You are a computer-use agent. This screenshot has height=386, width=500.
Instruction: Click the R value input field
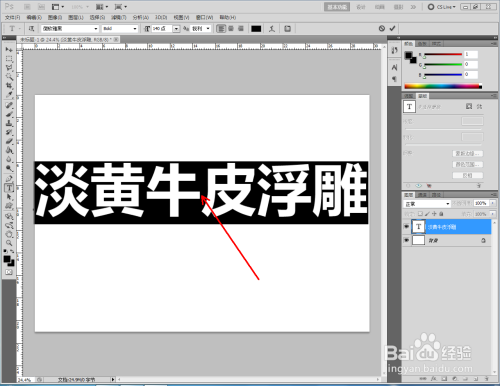coord(471,54)
